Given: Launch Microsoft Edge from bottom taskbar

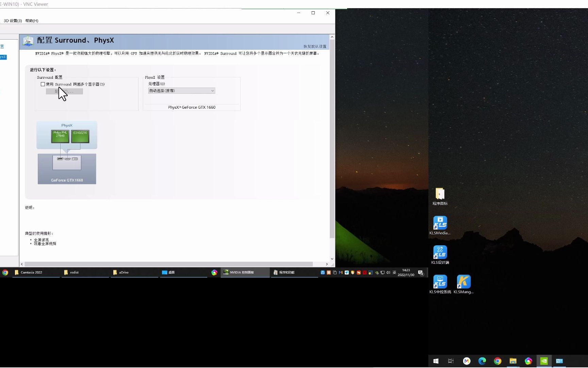Looking at the screenshot, I should pyautogui.click(x=482, y=361).
